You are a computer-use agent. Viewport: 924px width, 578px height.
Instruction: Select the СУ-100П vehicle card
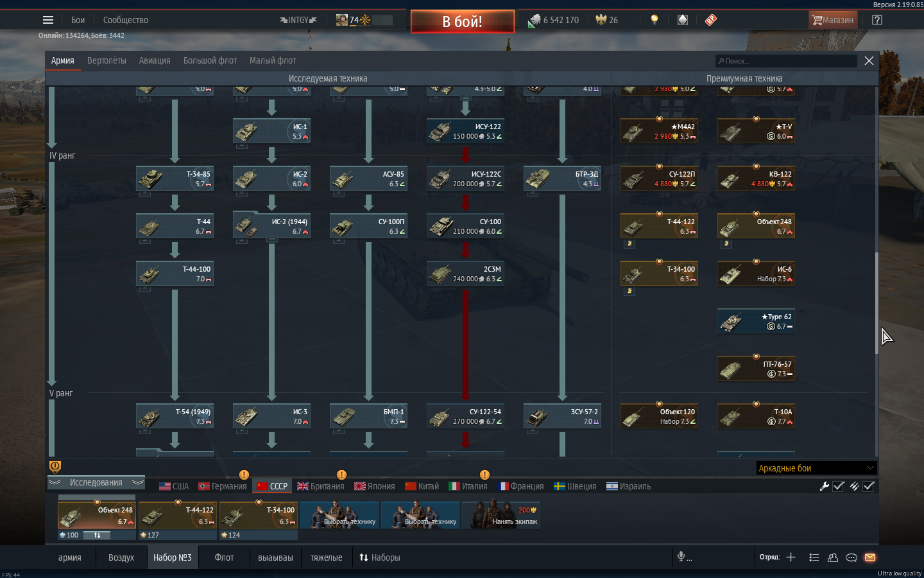tap(368, 226)
